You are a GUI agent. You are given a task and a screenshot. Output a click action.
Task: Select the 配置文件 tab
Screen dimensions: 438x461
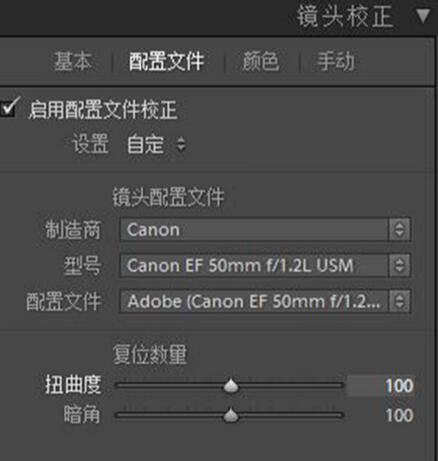[166, 61]
